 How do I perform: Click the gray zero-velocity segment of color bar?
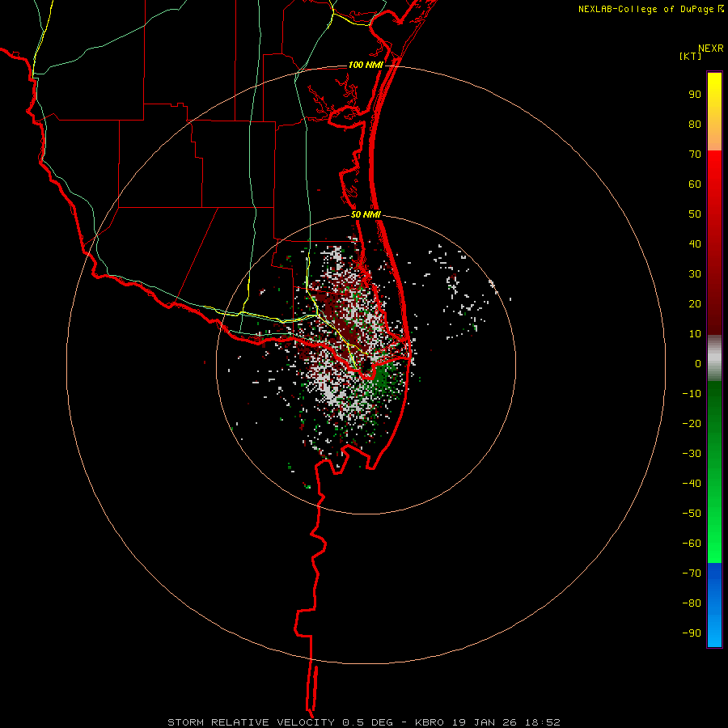coord(714,358)
